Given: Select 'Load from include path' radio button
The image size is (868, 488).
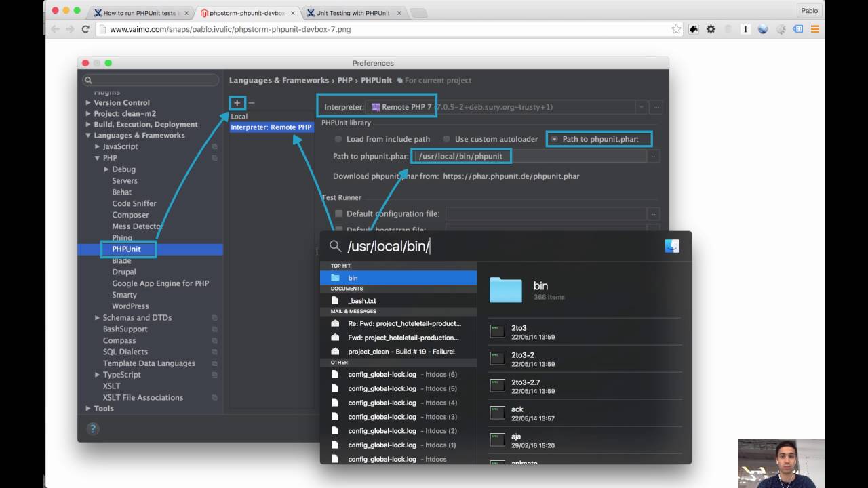Looking at the screenshot, I should [338, 139].
